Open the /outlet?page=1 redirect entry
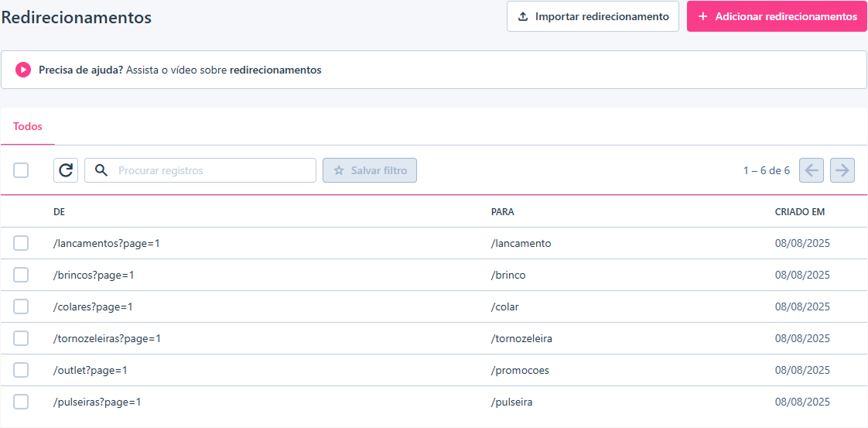This screenshot has height=428, width=868. point(91,371)
